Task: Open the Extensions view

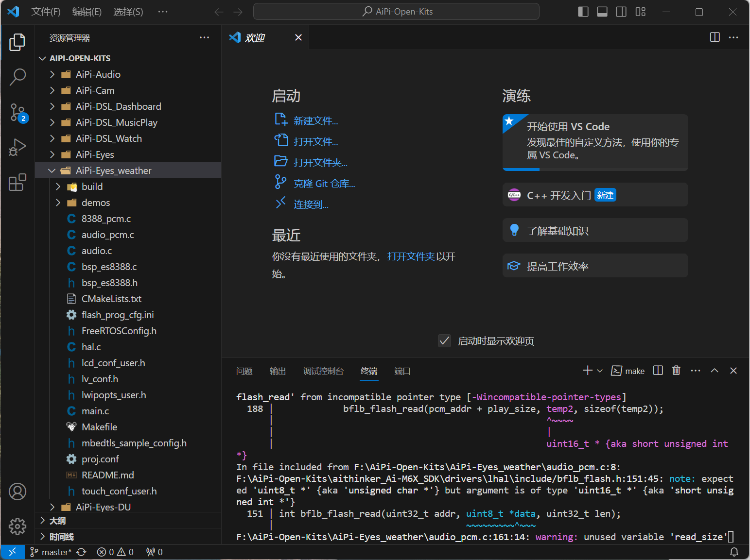Action: tap(17, 183)
